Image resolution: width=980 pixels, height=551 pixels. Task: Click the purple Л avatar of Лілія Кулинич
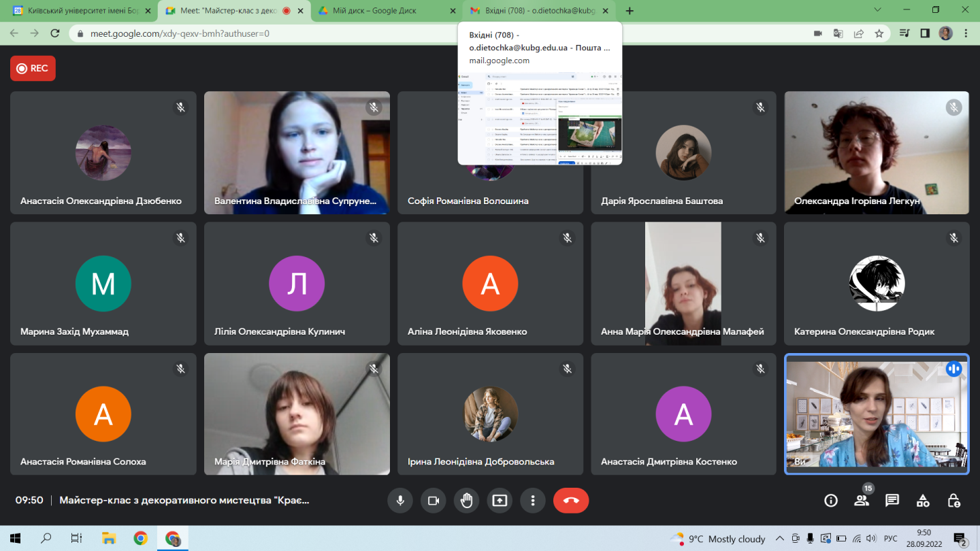pos(297,283)
